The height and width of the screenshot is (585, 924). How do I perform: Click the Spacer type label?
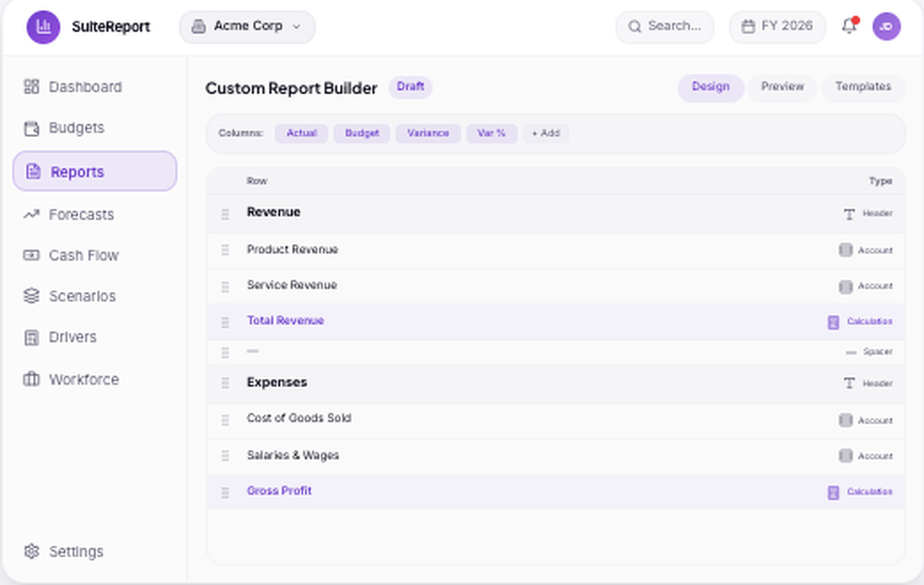878,352
